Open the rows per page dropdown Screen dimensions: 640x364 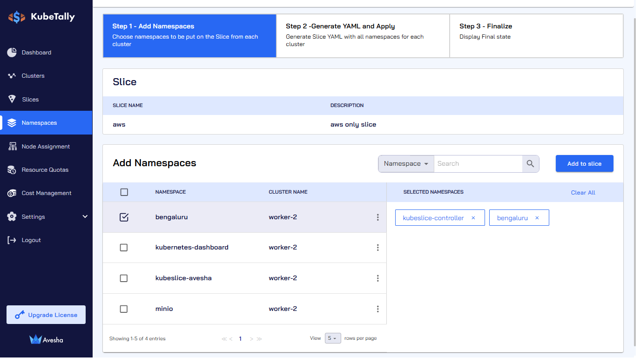[x=333, y=338]
